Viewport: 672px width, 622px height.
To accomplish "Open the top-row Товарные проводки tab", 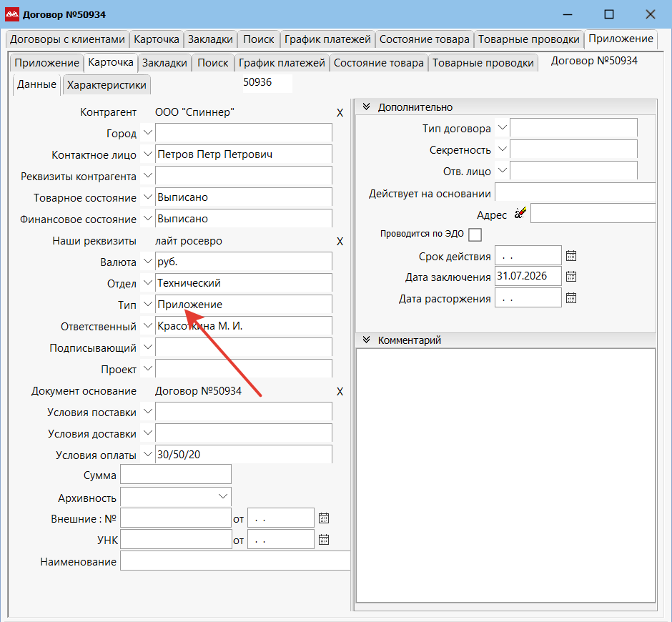I will tap(528, 39).
